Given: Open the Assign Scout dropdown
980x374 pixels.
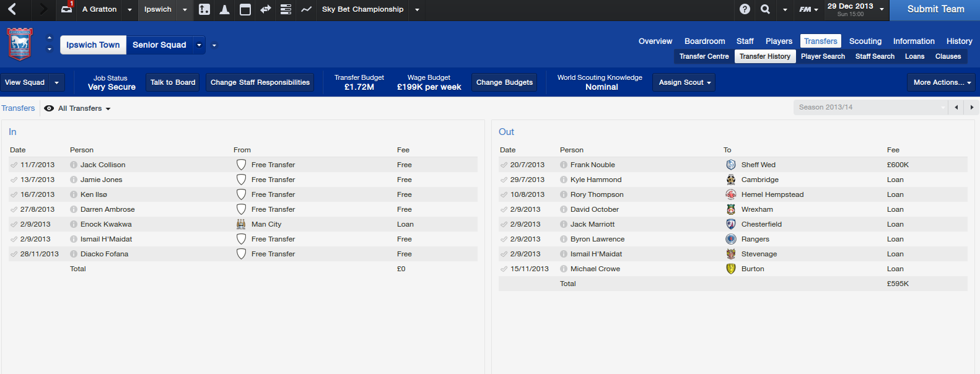Looking at the screenshot, I should click(684, 82).
